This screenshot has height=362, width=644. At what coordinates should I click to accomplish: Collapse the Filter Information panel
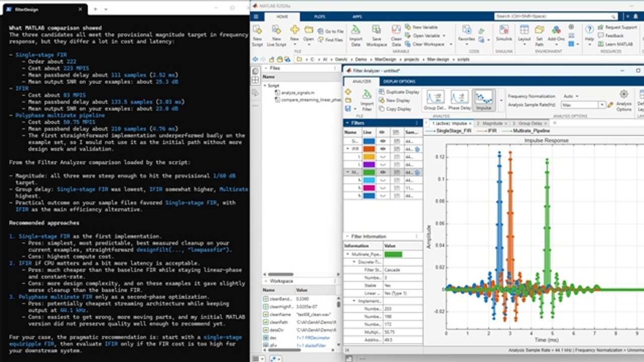(347, 236)
